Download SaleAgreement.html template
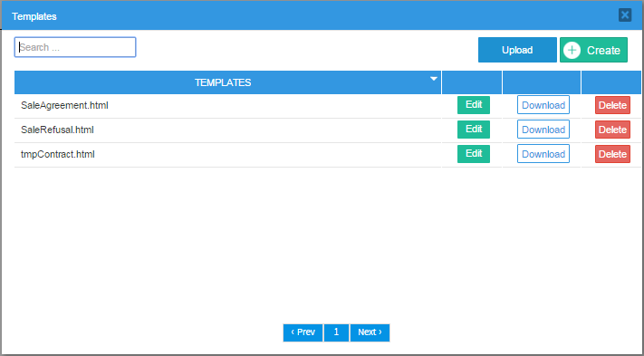The width and height of the screenshot is (644, 356). [x=543, y=105]
